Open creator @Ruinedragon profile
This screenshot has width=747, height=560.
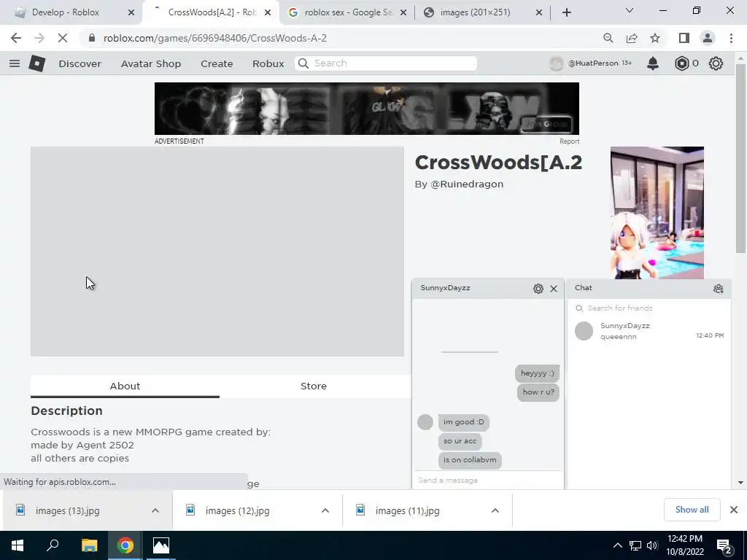(466, 184)
